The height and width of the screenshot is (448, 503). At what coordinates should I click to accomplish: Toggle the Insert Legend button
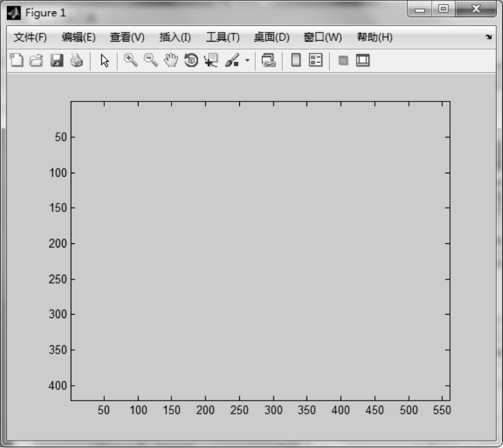coord(315,60)
